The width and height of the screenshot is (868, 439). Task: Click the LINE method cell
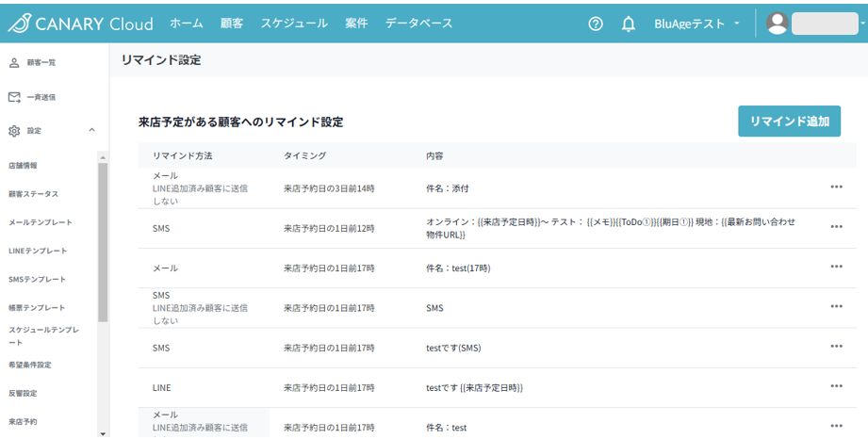click(162, 388)
